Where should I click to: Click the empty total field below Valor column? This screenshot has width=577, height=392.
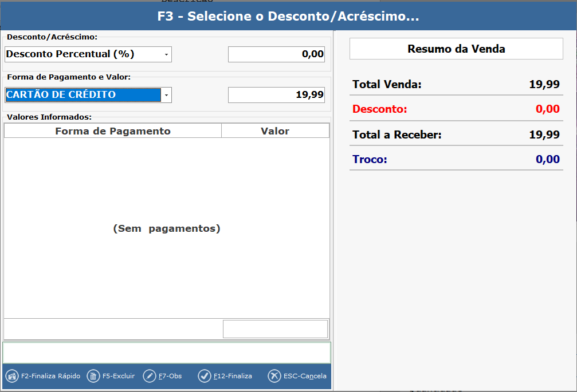[x=275, y=329]
